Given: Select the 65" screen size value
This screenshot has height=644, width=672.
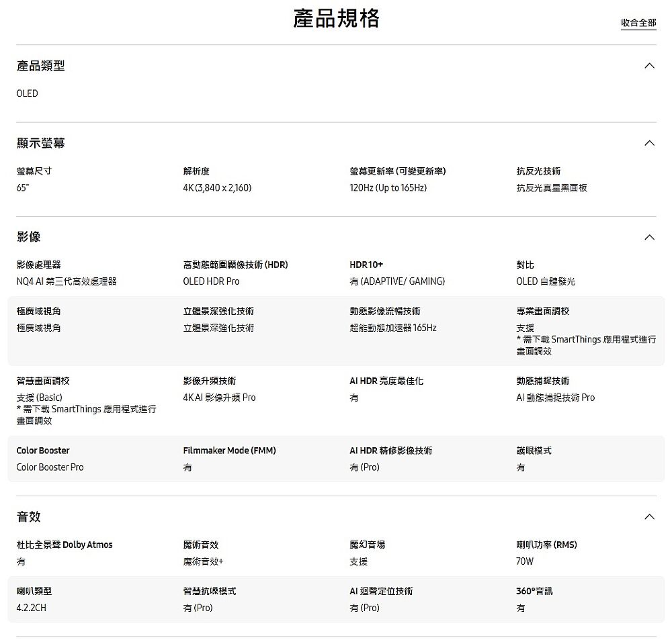Looking at the screenshot, I should (23, 187).
